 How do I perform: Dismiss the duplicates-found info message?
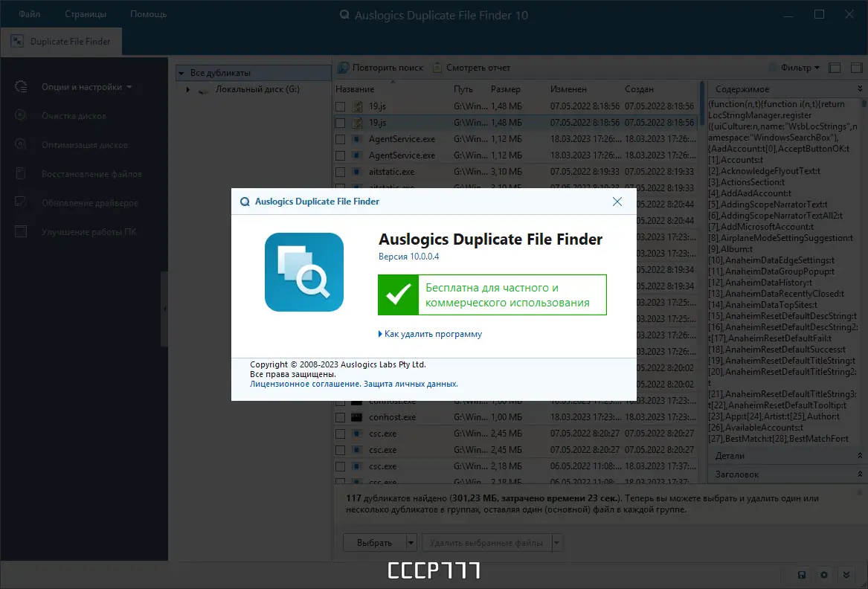pos(860,492)
